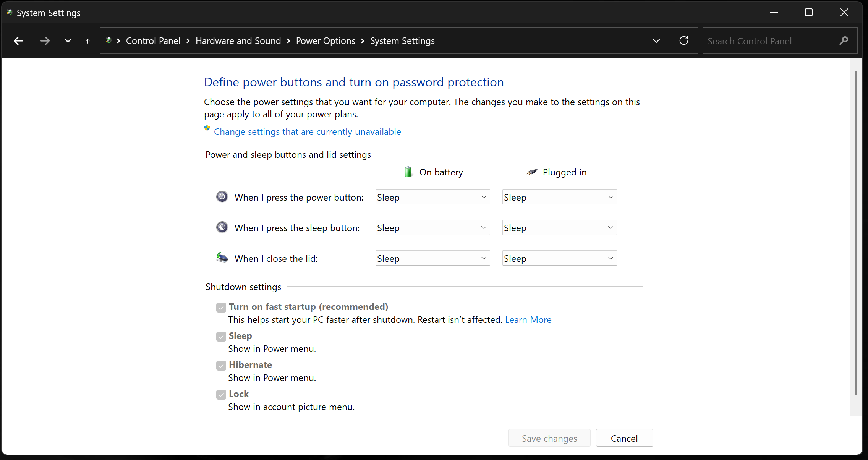The height and width of the screenshot is (460, 868).
Task: Click the sleep button moon icon
Action: [x=222, y=227]
